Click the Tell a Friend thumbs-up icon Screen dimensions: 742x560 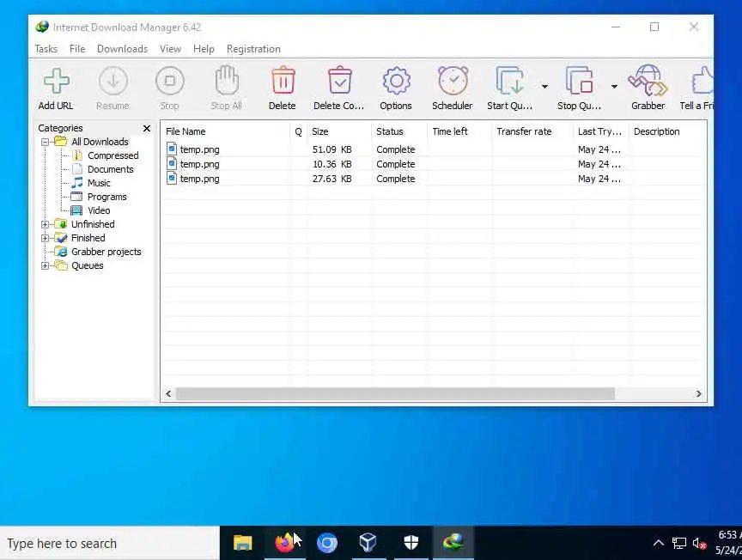tap(702, 81)
